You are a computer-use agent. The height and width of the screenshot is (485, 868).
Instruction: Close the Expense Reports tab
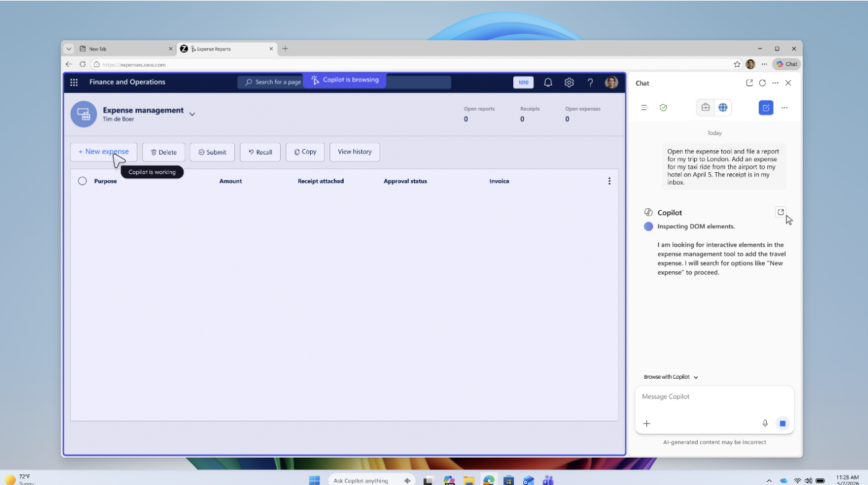[271, 48]
